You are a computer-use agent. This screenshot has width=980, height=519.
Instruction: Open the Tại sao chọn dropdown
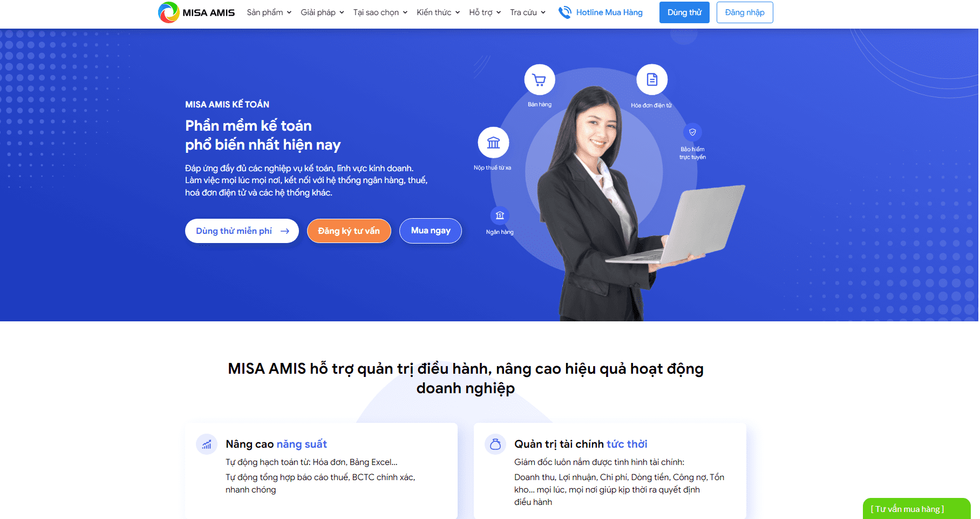click(x=380, y=12)
